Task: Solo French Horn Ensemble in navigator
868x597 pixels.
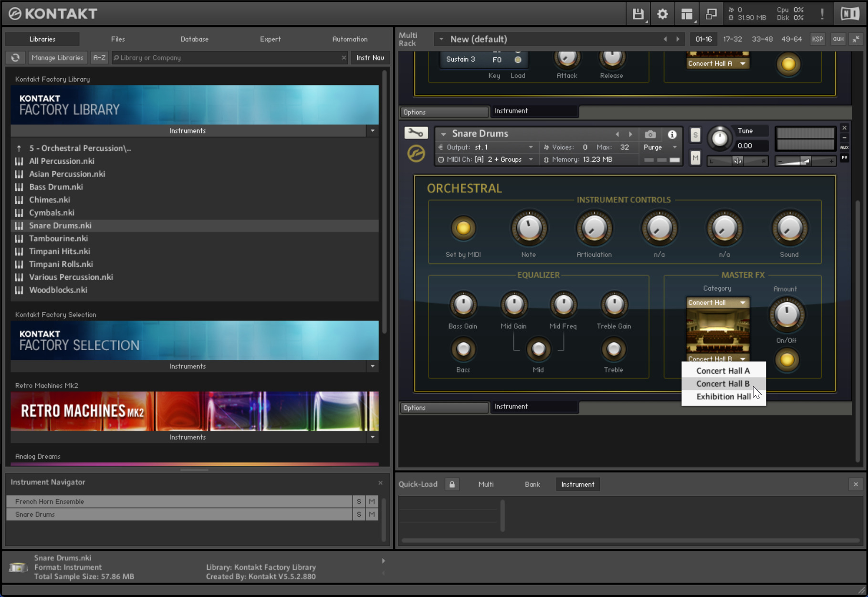Action: click(x=359, y=502)
